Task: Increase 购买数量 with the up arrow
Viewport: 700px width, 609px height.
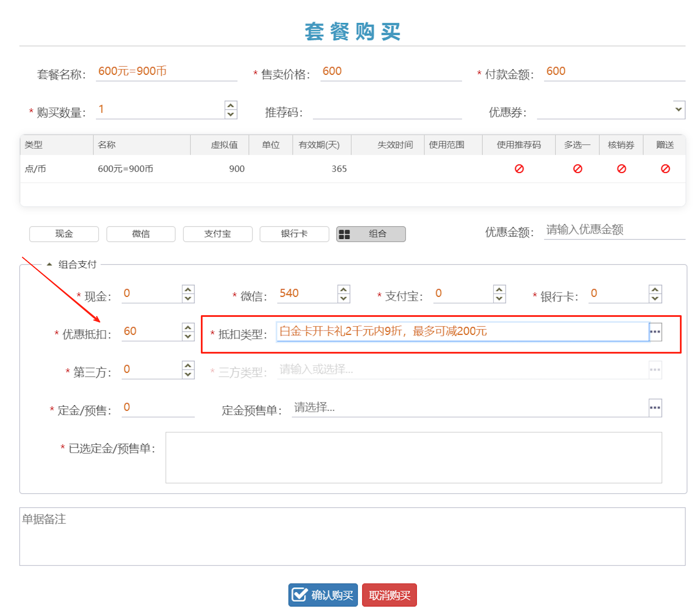Action: tap(231, 105)
